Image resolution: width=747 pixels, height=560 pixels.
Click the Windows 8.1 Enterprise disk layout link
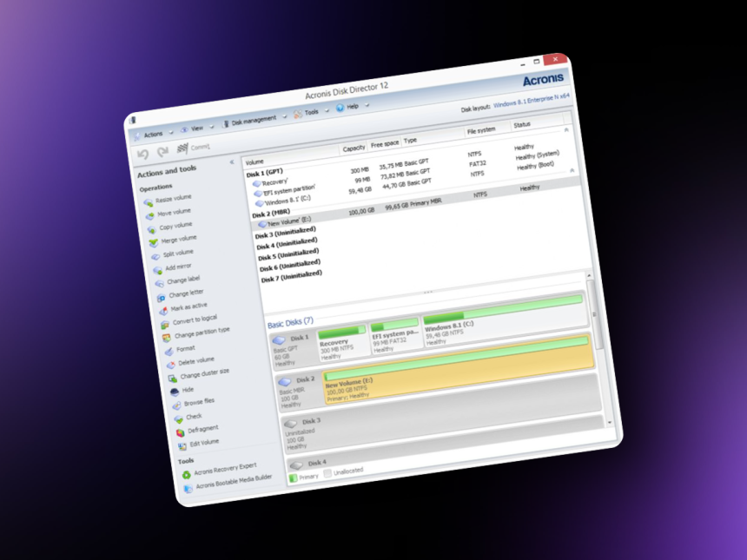click(x=532, y=101)
